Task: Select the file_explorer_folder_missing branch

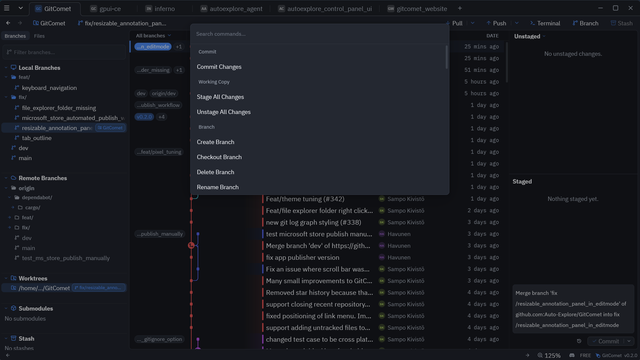Action: point(59,108)
